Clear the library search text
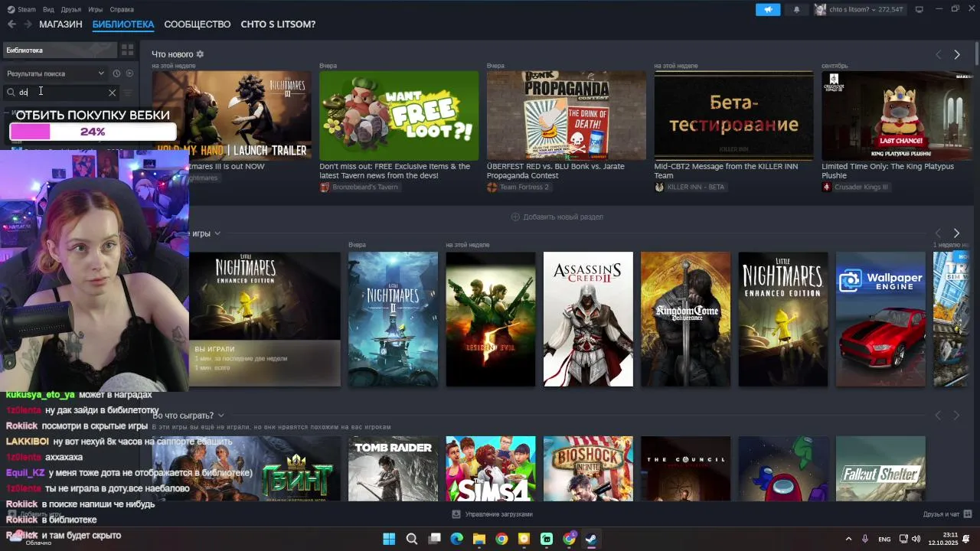980x551 pixels. (x=112, y=93)
